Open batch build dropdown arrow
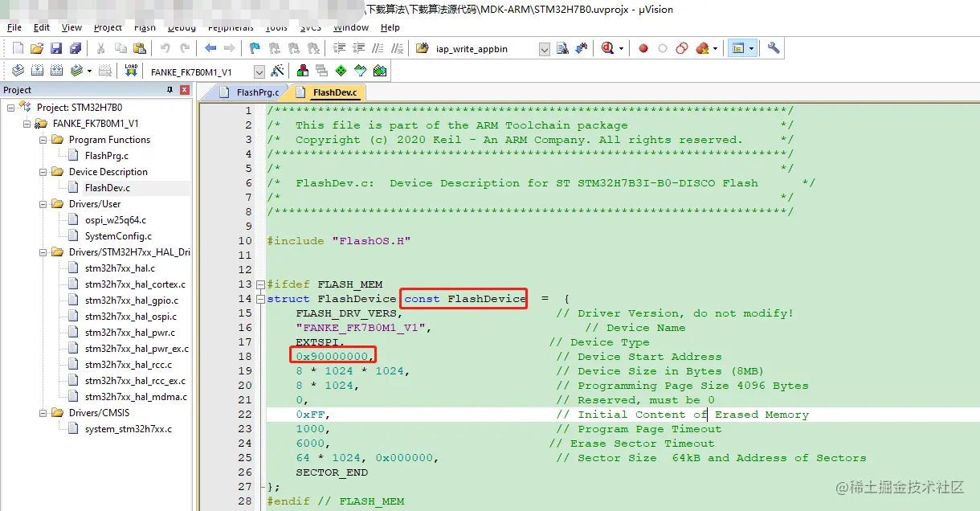This screenshot has width=980, height=511. tap(89, 71)
